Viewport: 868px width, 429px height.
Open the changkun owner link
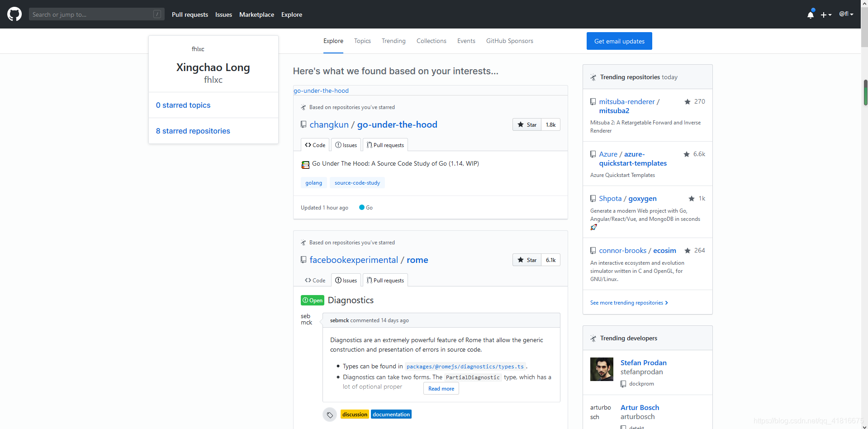329,124
